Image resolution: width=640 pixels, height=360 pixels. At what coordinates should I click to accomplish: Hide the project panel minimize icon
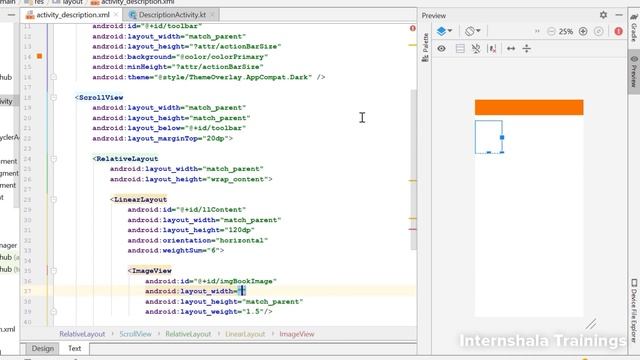coord(11,15)
